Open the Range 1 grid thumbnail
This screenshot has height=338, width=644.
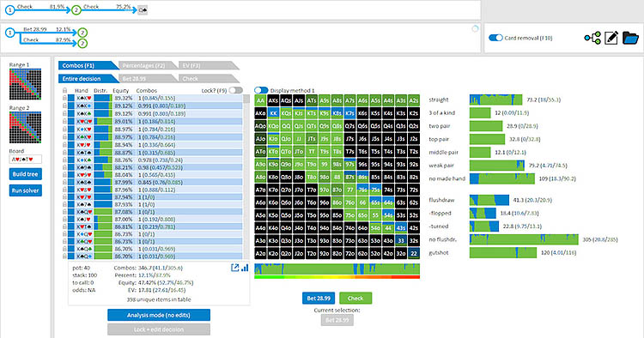point(26,84)
